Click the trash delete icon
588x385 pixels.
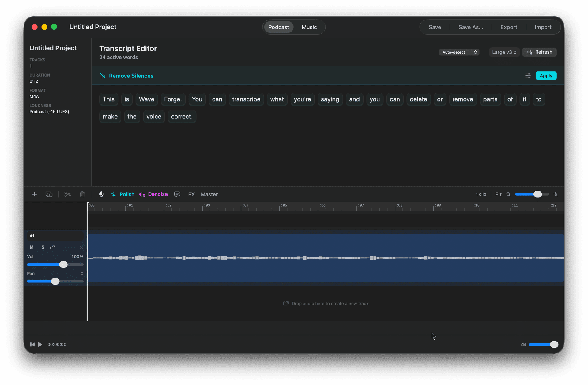pyautogui.click(x=82, y=194)
